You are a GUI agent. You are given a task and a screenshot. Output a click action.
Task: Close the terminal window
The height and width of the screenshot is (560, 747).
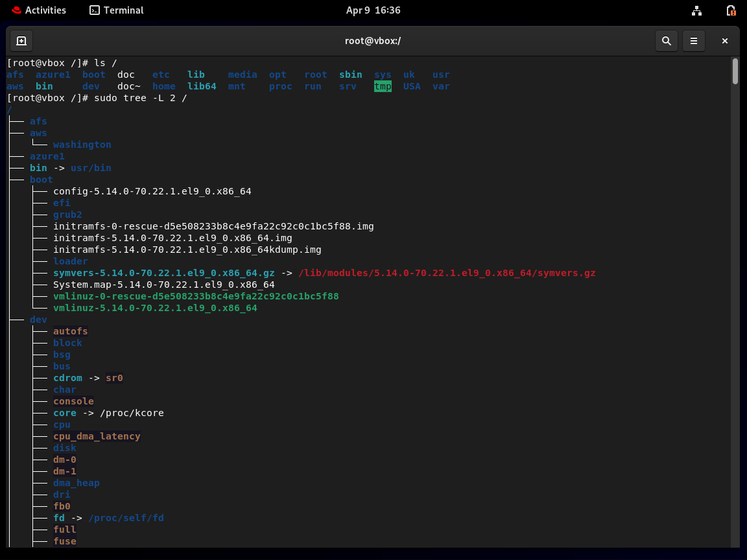click(x=724, y=41)
